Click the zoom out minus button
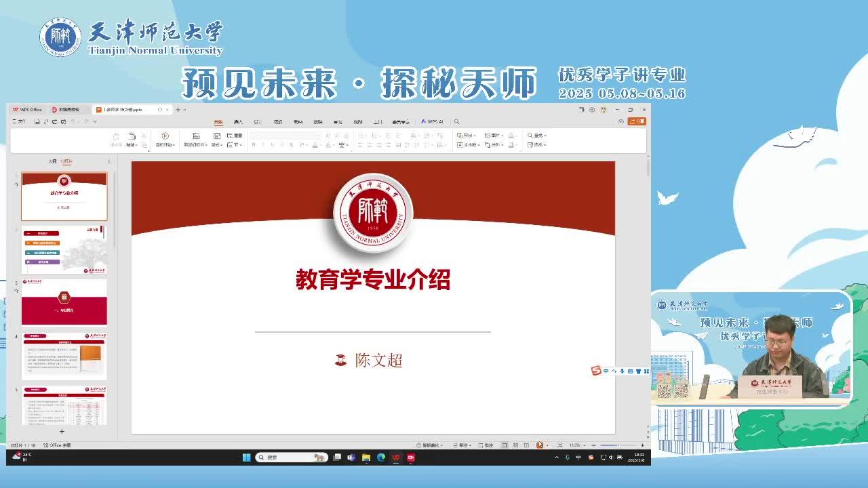 click(594, 445)
